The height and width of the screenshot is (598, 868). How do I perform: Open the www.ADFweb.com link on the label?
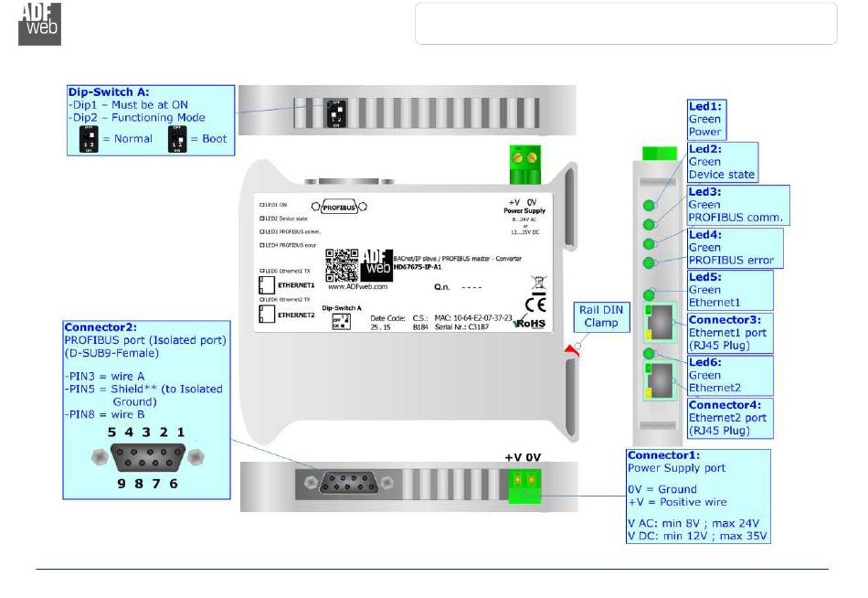357,286
